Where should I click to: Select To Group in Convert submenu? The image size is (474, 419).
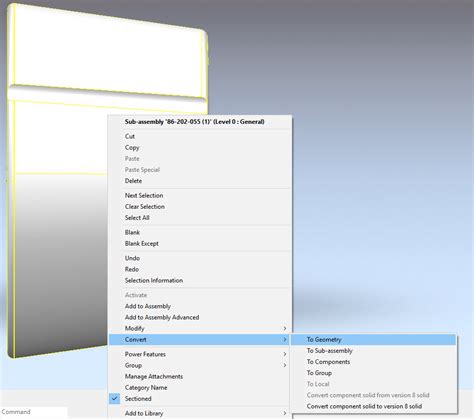tap(373, 373)
